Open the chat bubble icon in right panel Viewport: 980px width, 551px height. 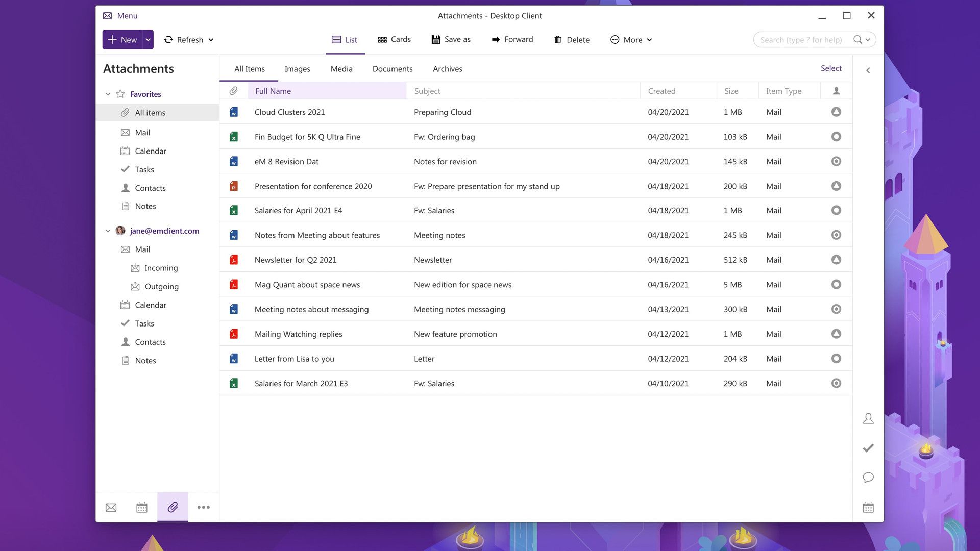(x=868, y=478)
